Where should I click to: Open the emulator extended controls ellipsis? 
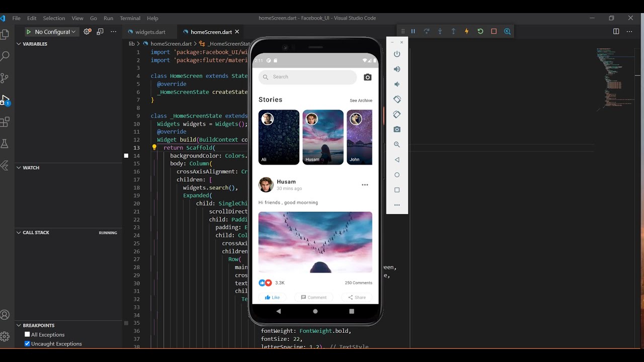[397, 205]
